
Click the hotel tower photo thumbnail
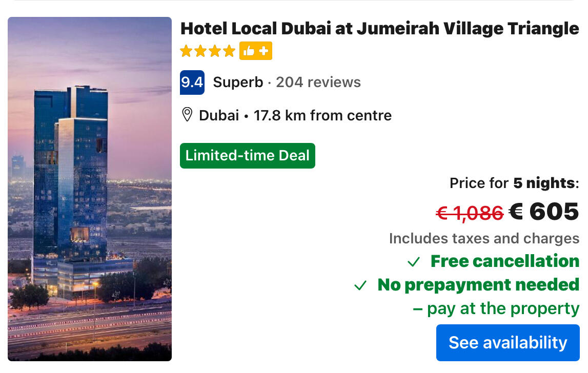pos(90,189)
